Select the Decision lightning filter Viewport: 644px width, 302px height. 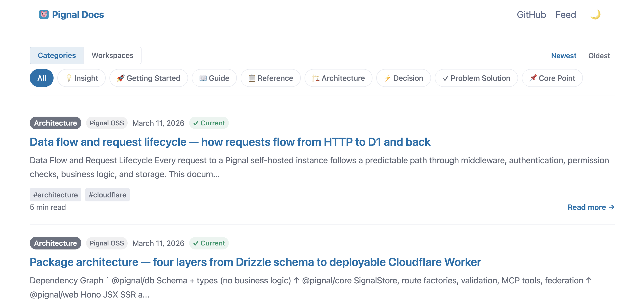(403, 78)
